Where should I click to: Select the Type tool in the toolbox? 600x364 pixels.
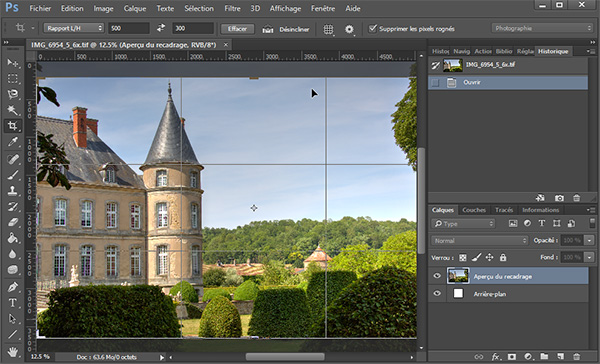(x=12, y=302)
